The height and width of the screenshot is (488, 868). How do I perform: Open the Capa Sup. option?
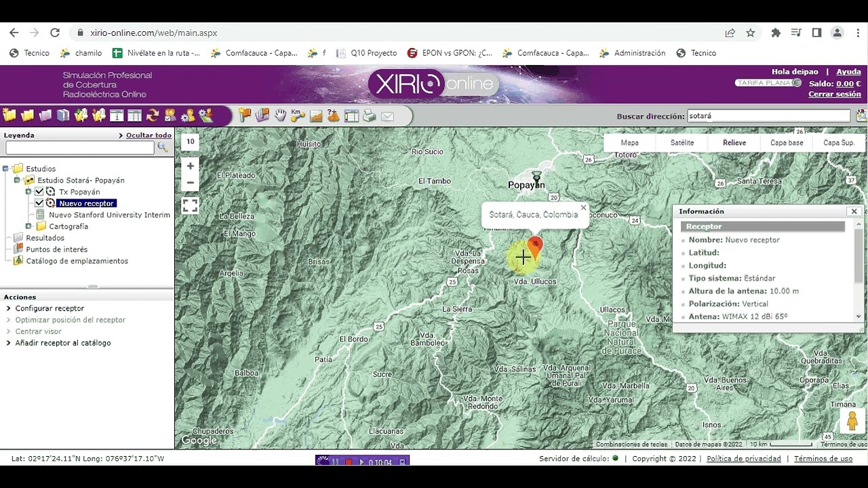(839, 142)
